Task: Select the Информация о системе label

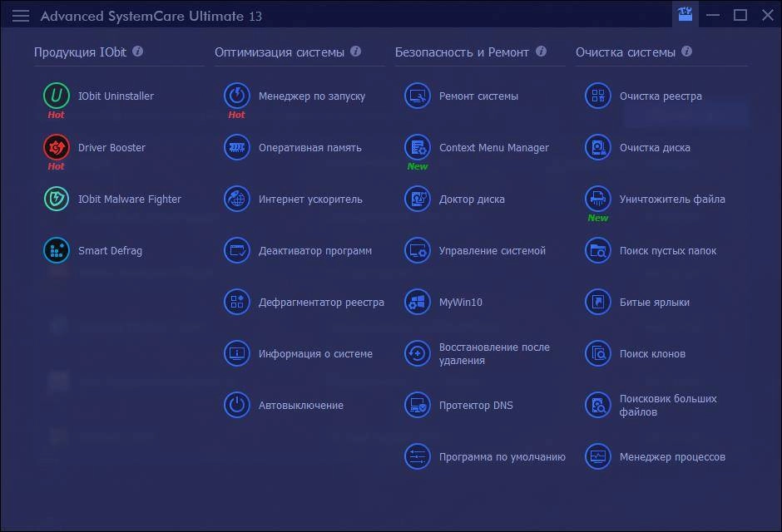Action: pyautogui.click(x=315, y=353)
